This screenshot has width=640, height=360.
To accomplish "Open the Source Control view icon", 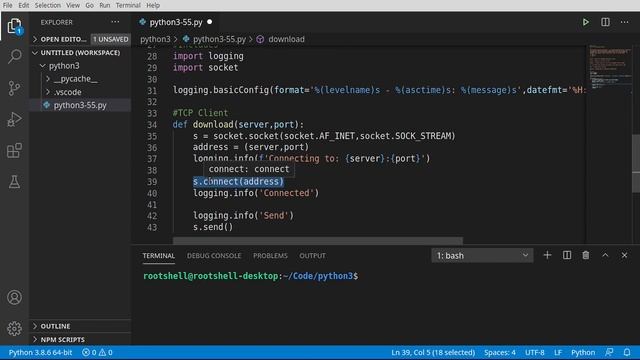I will point(14,88).
